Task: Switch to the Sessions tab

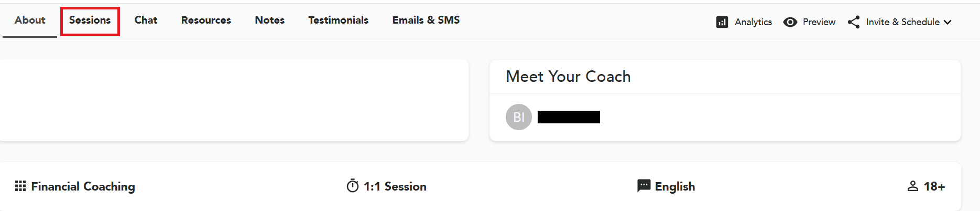Action: coord(90,20)
